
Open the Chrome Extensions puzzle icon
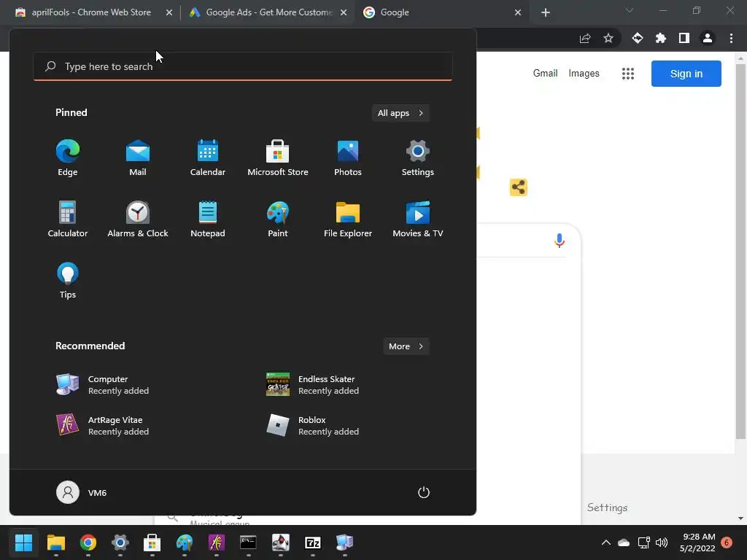(x=661, y=38)
